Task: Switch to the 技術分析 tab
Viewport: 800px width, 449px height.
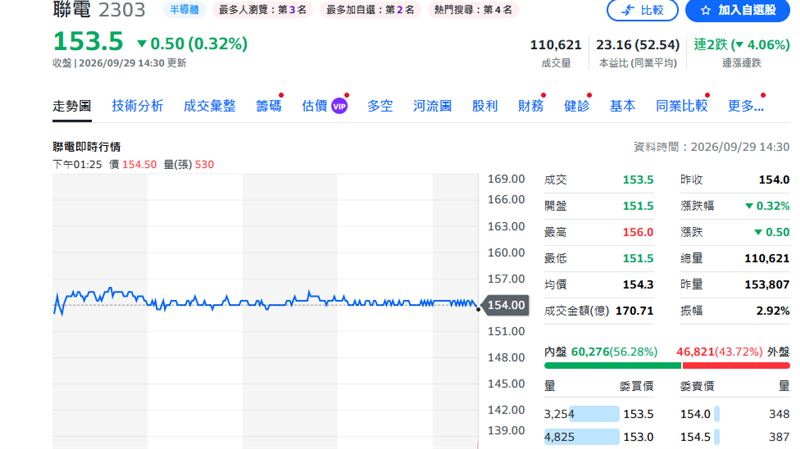Action: pyautogui.click(x=137, y=106)
